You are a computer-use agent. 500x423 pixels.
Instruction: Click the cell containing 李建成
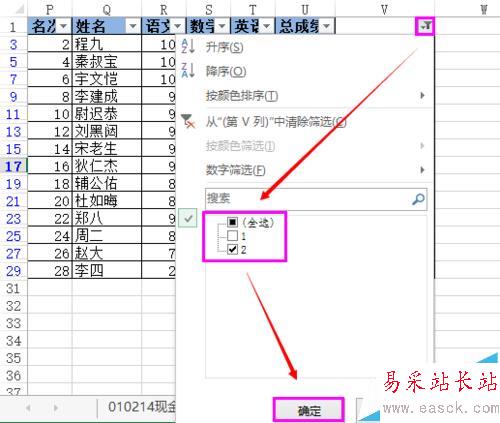[107, 96]
